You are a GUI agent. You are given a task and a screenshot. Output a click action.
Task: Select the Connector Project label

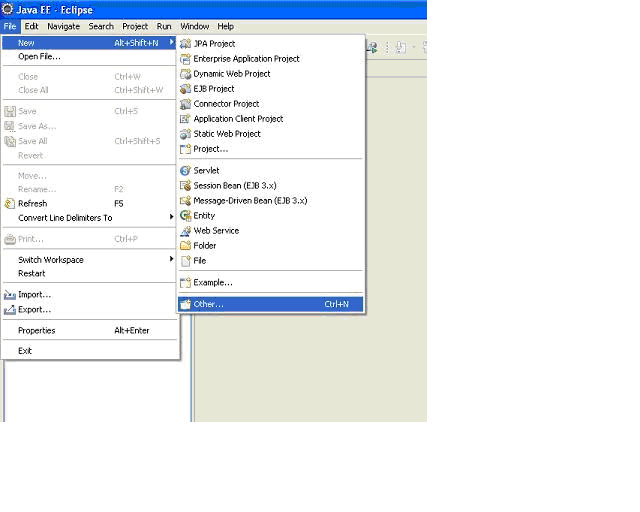pos(227,104)
